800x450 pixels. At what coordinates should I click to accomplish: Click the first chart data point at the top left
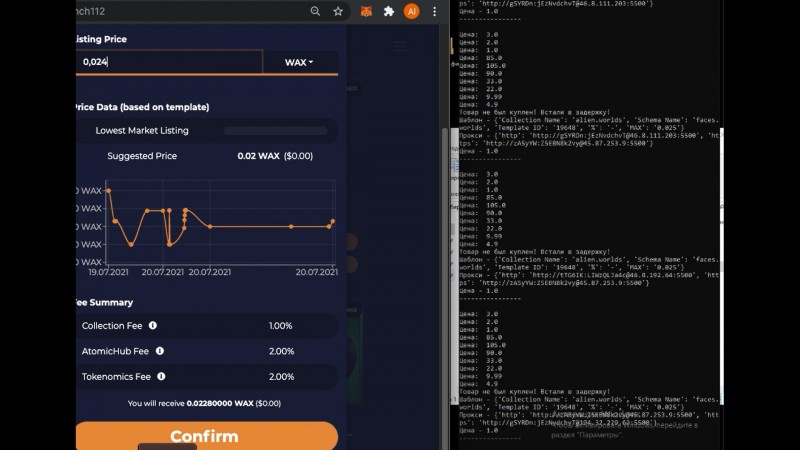point(108,191)
